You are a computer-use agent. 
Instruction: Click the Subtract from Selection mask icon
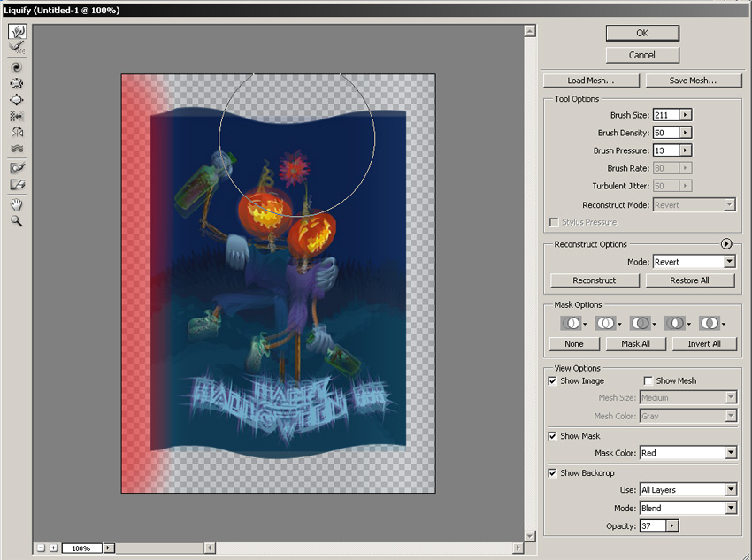[642, 323]
